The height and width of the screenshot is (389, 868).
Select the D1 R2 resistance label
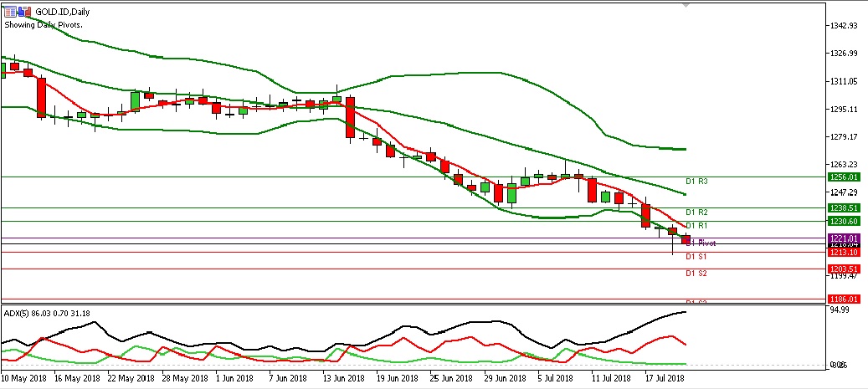pos(697,212)
